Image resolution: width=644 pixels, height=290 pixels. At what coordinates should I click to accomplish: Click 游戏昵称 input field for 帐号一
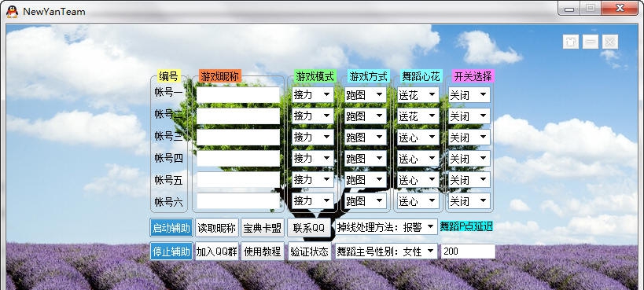237,94
